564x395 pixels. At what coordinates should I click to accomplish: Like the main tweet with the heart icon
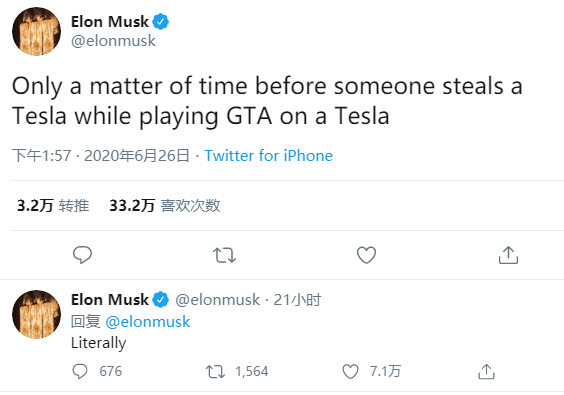point(366,255)
